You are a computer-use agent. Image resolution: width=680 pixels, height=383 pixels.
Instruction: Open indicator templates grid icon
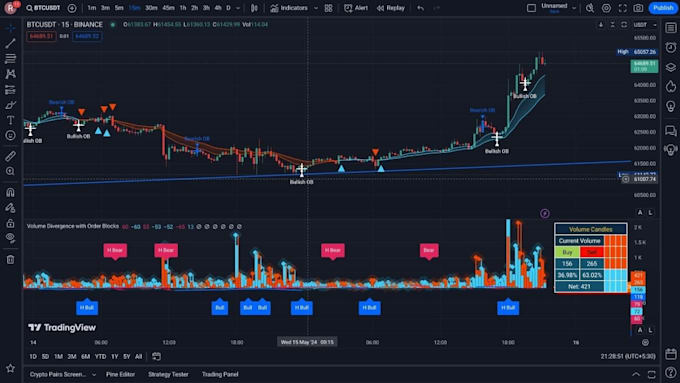coord(328,8)
